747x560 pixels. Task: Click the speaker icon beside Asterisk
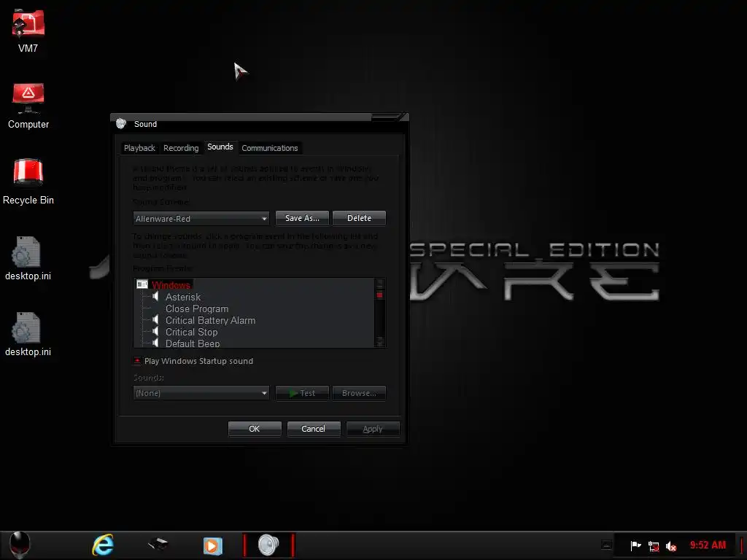coord(156,297)
